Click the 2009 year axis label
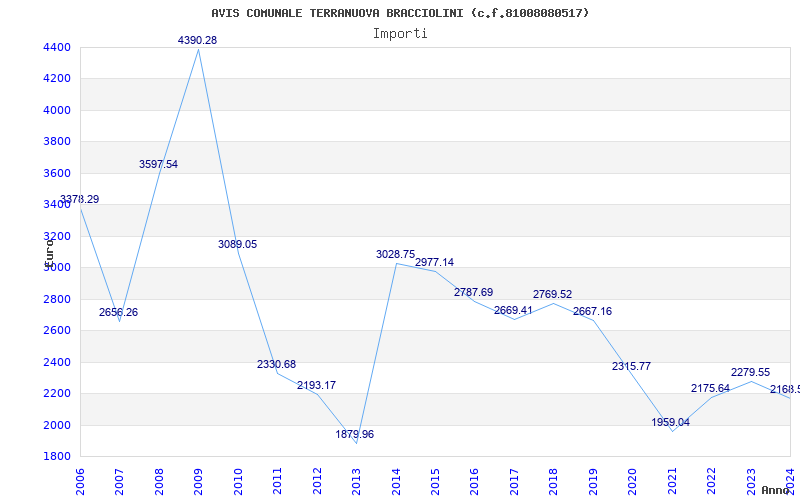The height and width of the screenshot is (500, 800). coord(198,481)
